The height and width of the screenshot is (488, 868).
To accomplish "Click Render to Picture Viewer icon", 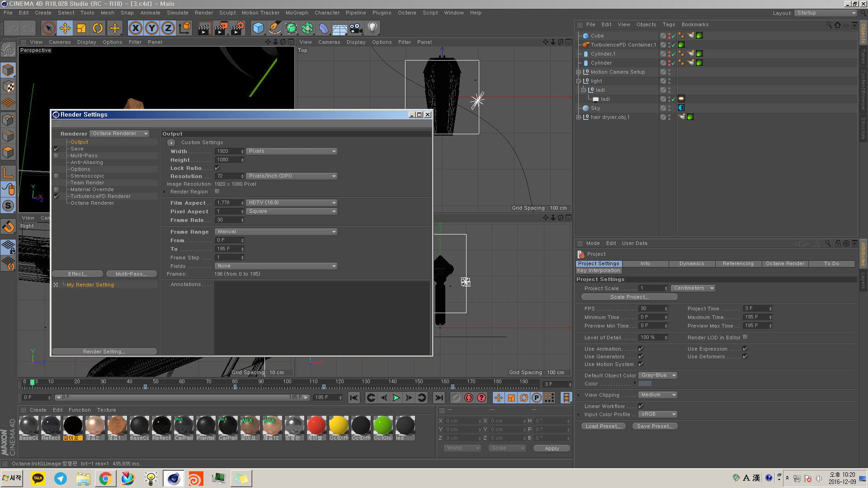I will (x=221, y=28).
